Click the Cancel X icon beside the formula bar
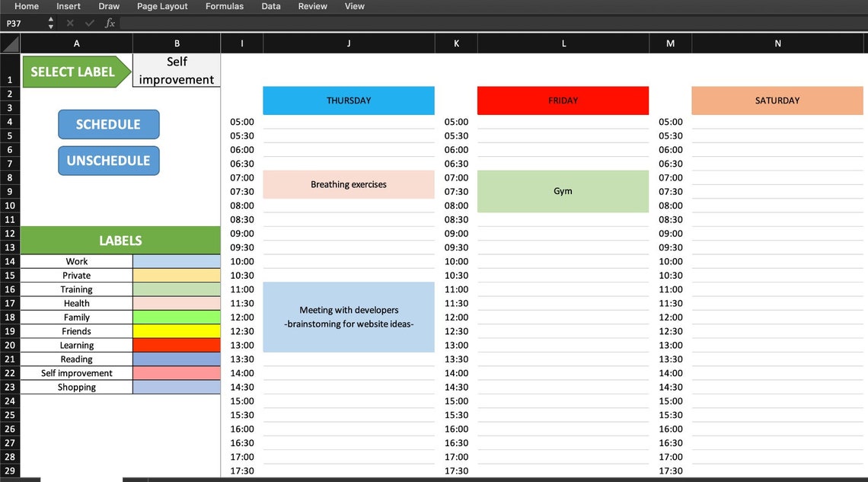 (69, 23)
